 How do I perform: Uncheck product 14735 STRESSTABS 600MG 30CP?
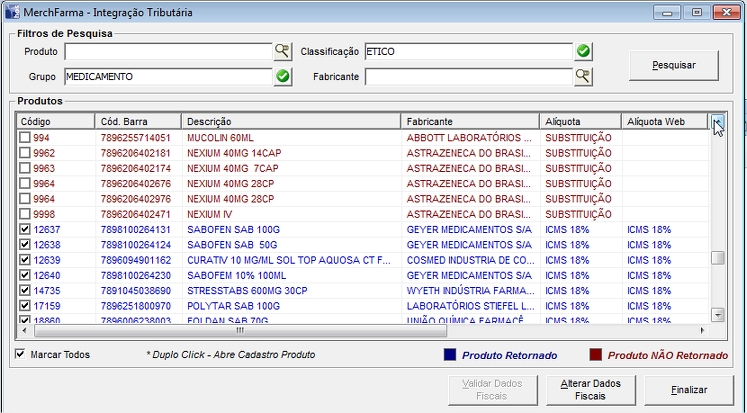click(x=26, y=291)
